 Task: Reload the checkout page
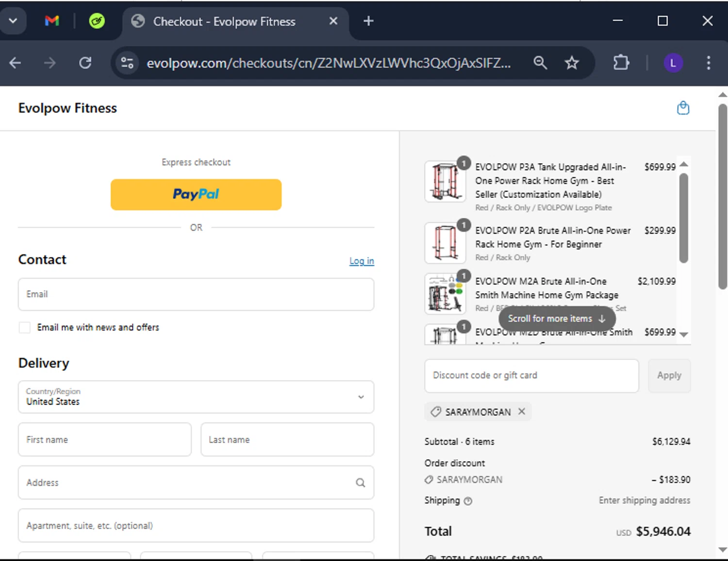(85, 63)
